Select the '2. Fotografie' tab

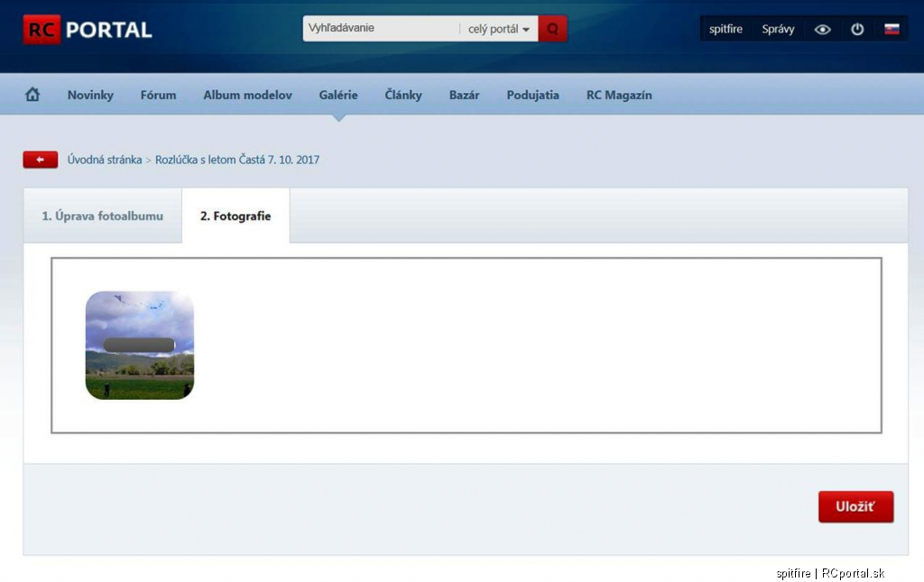pos(236,216)
